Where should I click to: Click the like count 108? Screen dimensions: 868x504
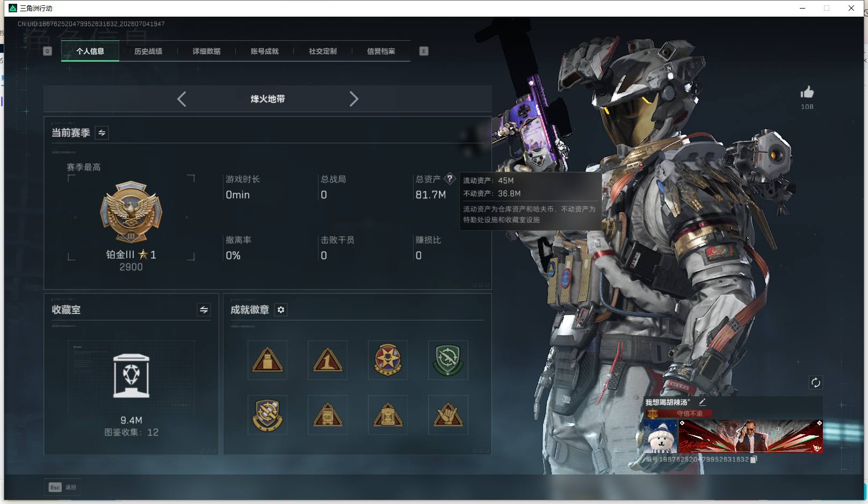pyautogui.click(x=807, y=107)
